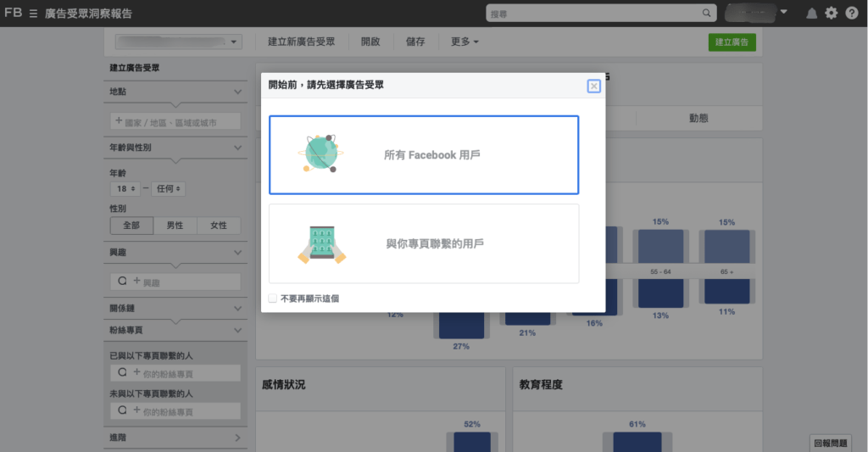The width and height of the screenshot is (868, 452).
Task: Click the 55 - 64 age group bar
Action: [660, 268]
